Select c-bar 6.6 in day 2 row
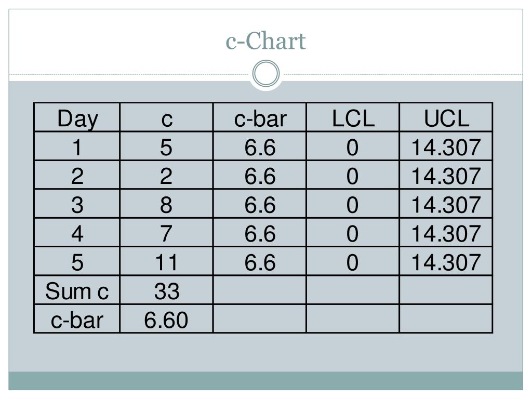532x399 pixels. [260, 175]
